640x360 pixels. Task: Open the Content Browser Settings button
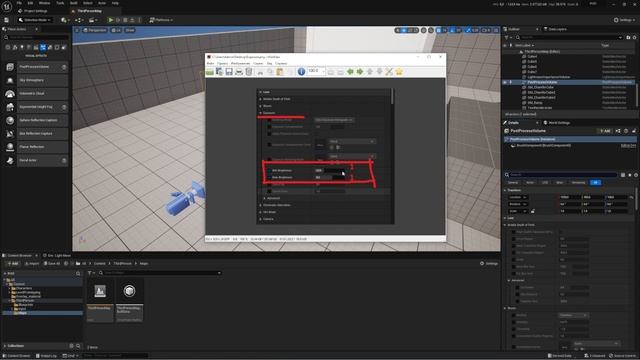(489, 264)
